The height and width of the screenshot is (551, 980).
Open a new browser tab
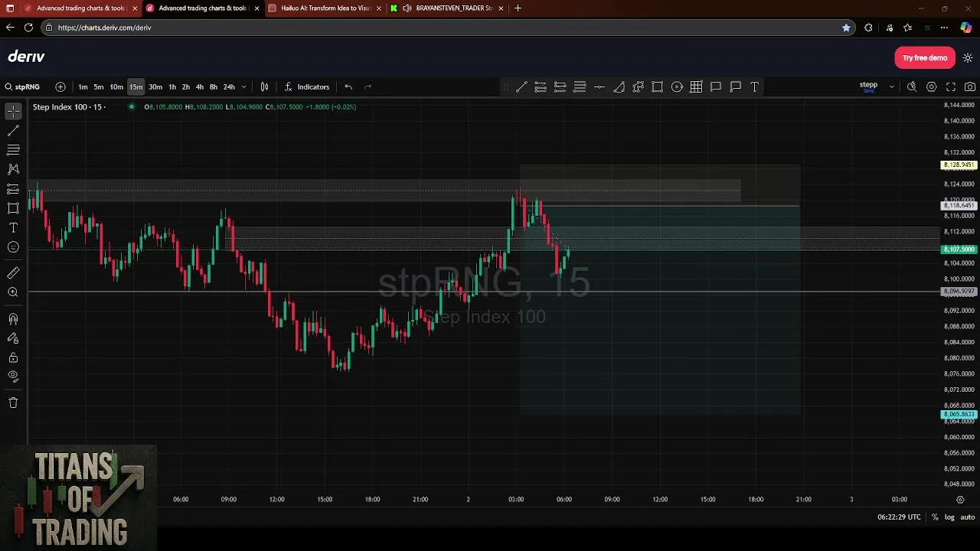(x=518, y=8)
